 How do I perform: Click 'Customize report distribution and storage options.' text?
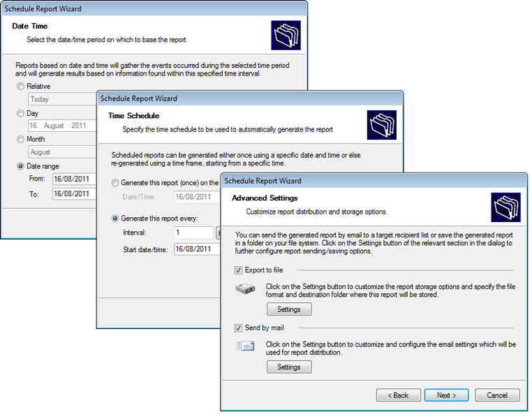click(x=317, y=212)
